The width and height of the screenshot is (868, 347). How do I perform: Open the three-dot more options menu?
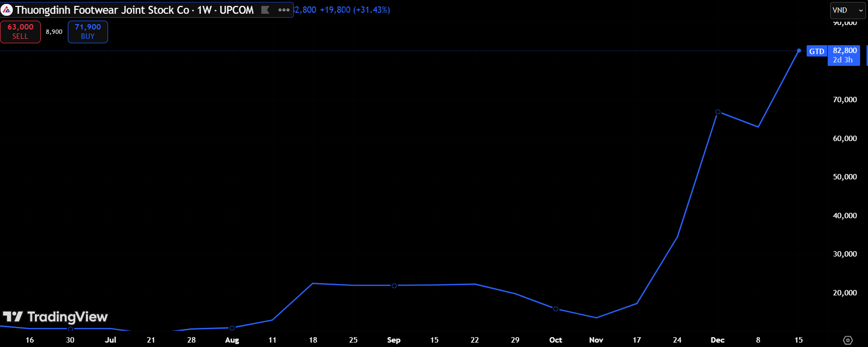(284, 10)
